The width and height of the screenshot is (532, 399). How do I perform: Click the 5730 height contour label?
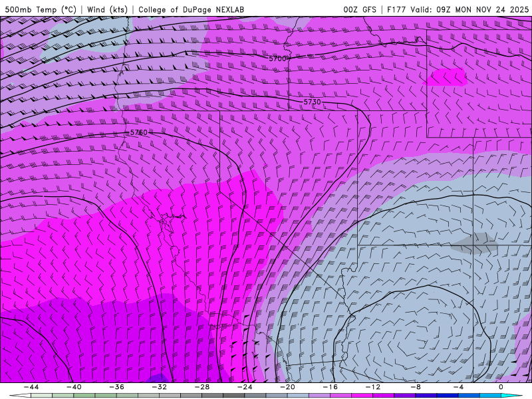coord(312,102)
